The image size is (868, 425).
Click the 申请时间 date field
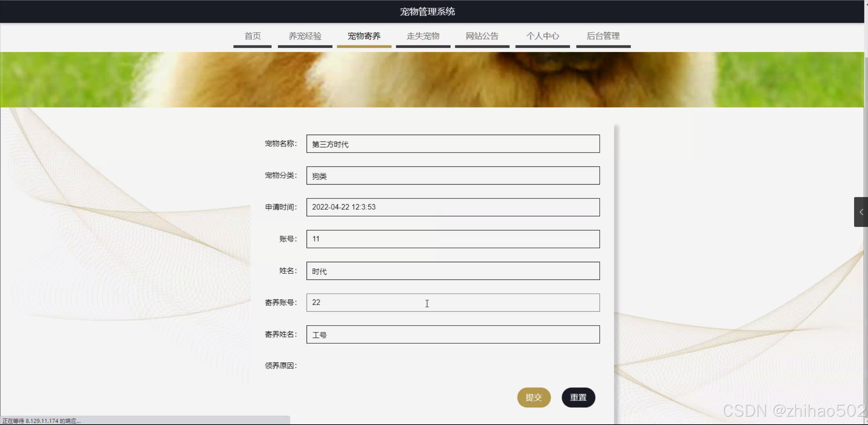[452, 207]
